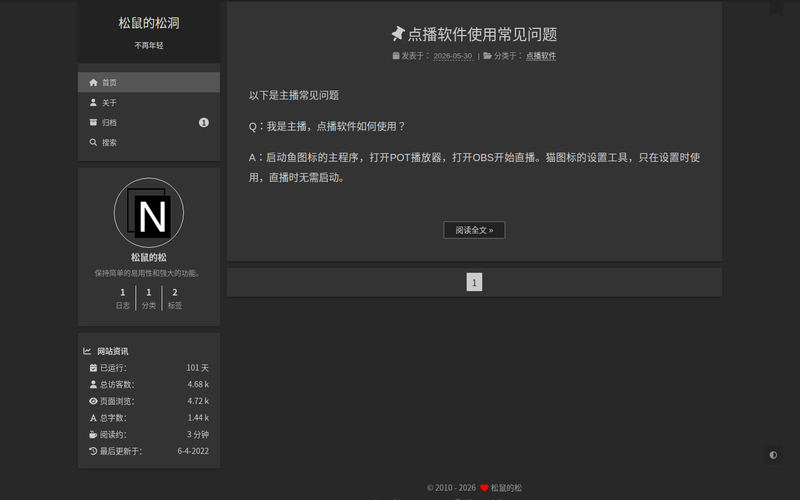Open the 首页 home menu item
The image size is (800, 500).
[148, 82]
